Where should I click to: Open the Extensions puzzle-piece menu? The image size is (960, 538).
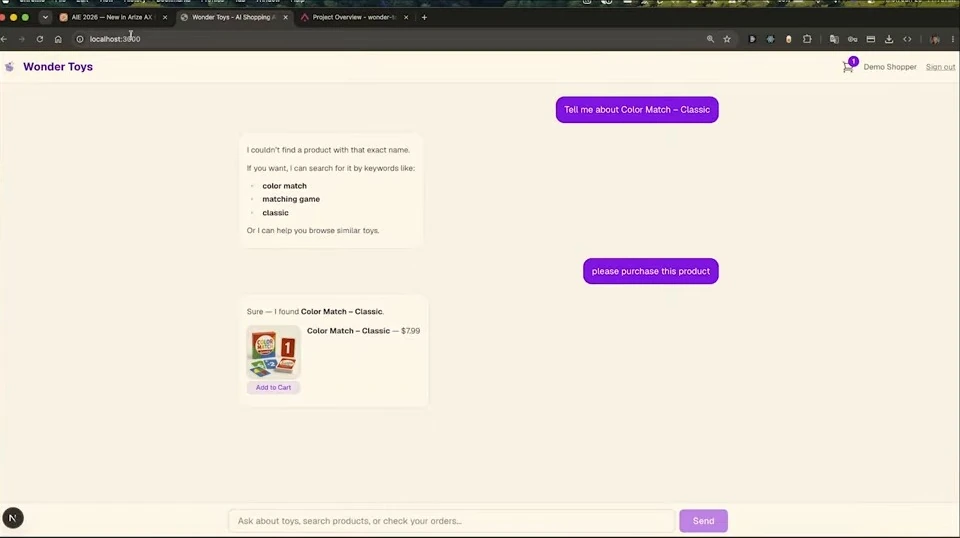click(807, 39)
